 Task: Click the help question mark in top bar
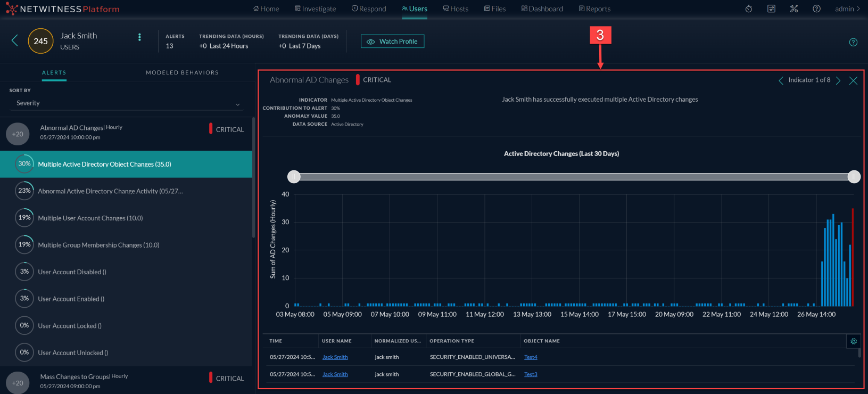click(x=816, y=9)
